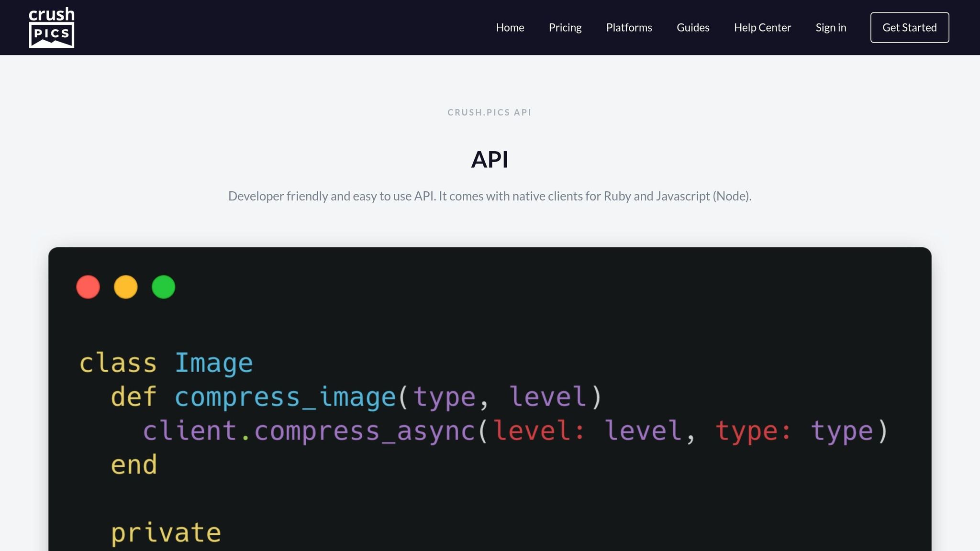Click the developer friendly description text
Image resolution: width=980 pixels, height=551 pixels.
pos(490,196)
